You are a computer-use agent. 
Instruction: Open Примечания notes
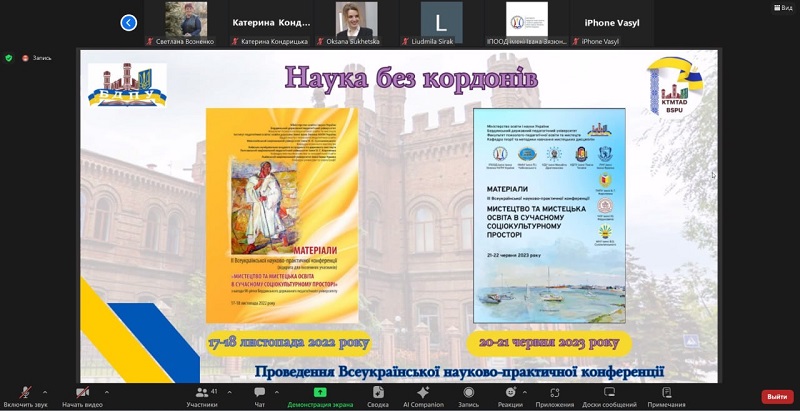[x=666, y=397]
